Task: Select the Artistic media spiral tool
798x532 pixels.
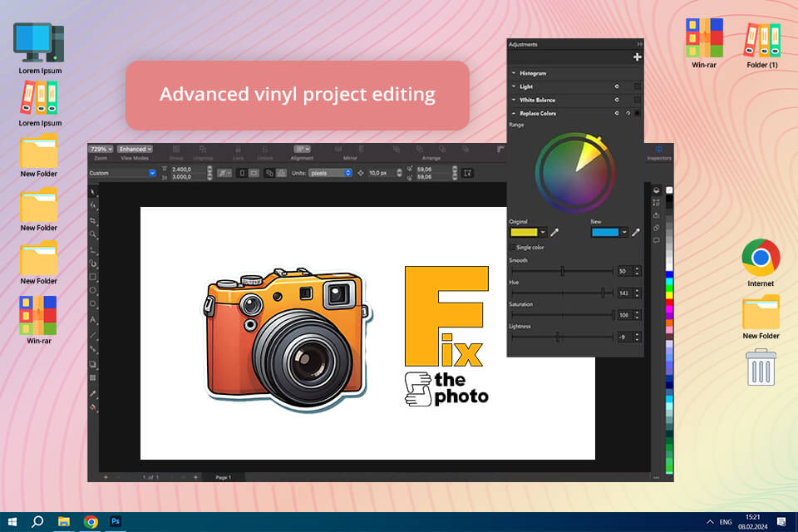Action: (x=92, y=264)
